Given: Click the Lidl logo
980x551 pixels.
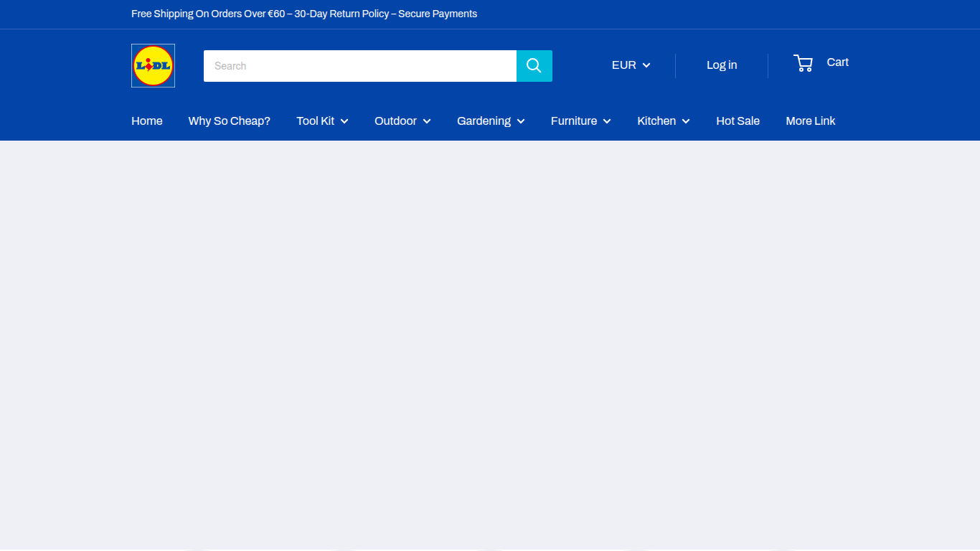Looking at the screenshot, I should tap(153, 65).
